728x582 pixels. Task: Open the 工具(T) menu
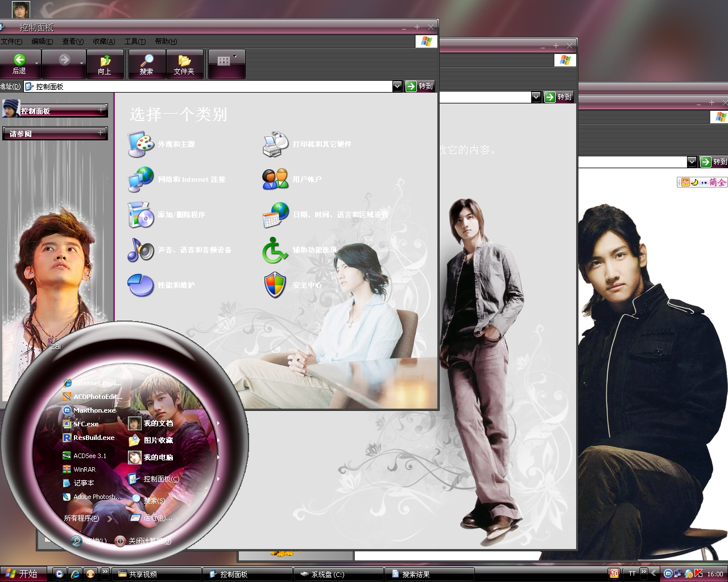pyautogui.click(x=135, y=41)
